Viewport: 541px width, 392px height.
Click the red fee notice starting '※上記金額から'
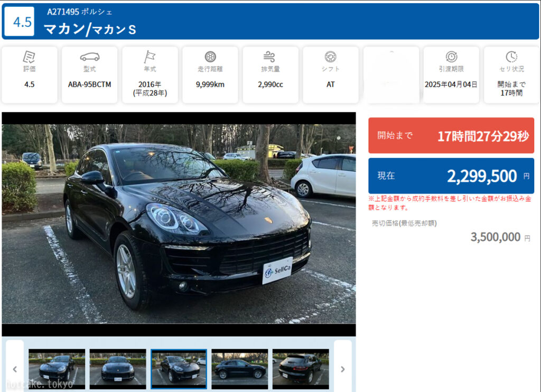point(450,203)
